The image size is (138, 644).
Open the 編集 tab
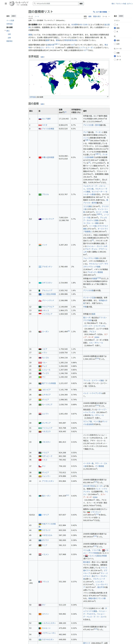point(90,17)
